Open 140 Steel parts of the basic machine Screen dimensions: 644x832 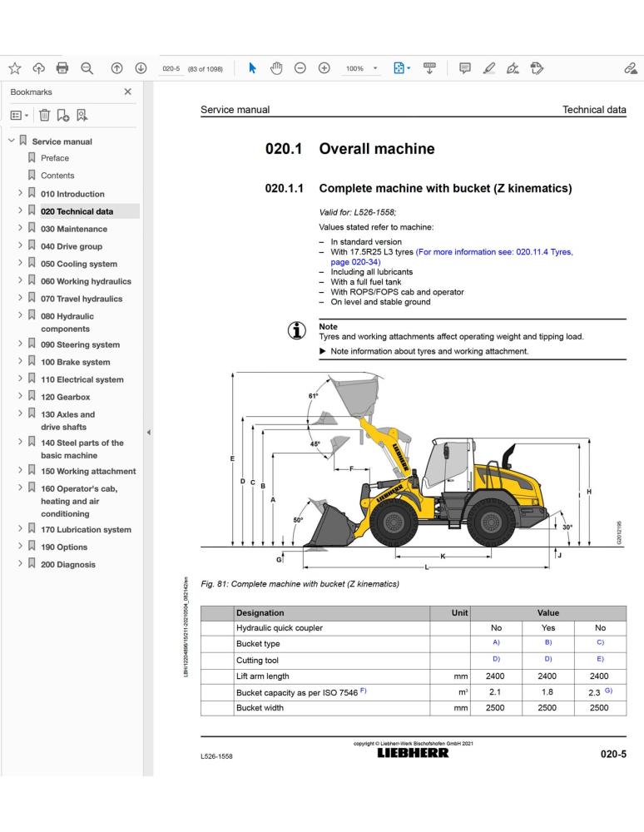pos(82,449)
